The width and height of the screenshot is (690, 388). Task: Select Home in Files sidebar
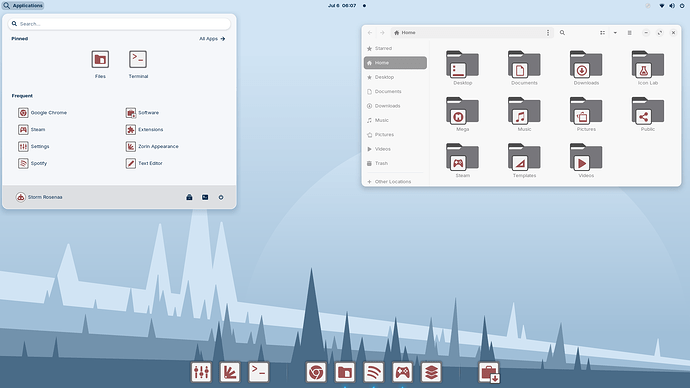pos(395,63)
